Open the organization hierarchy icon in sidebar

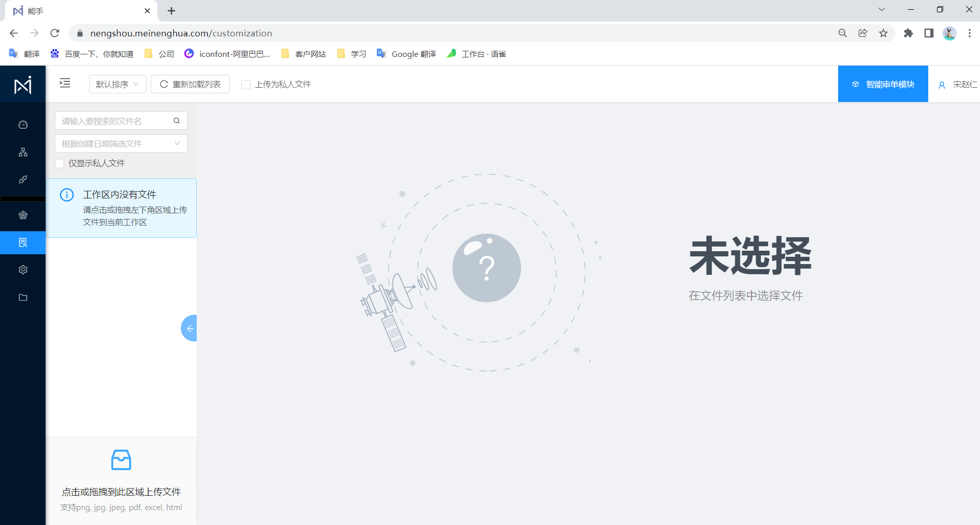click(23, 152)
